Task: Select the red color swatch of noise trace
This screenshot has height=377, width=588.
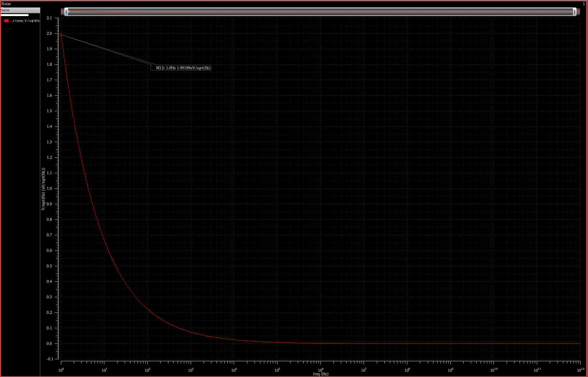Action: 6,21
